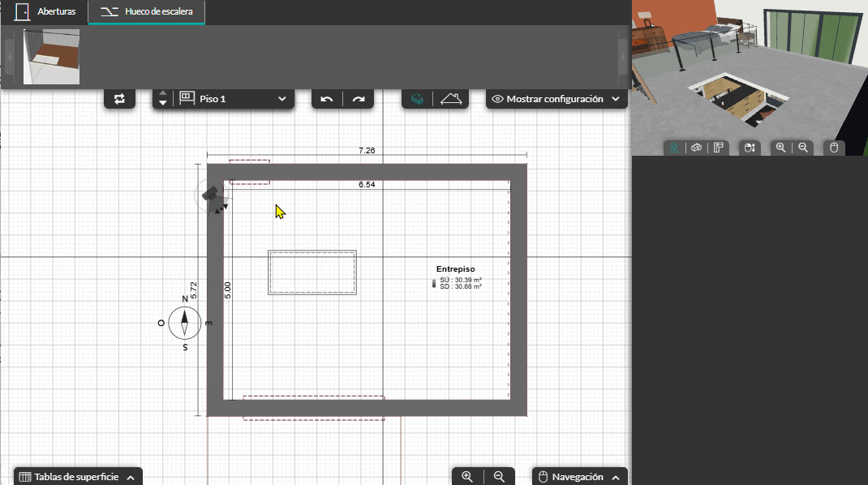The image size is (868, 485).
Task: Click the mouse icon in Navegación button
Action: click(543, 477)
